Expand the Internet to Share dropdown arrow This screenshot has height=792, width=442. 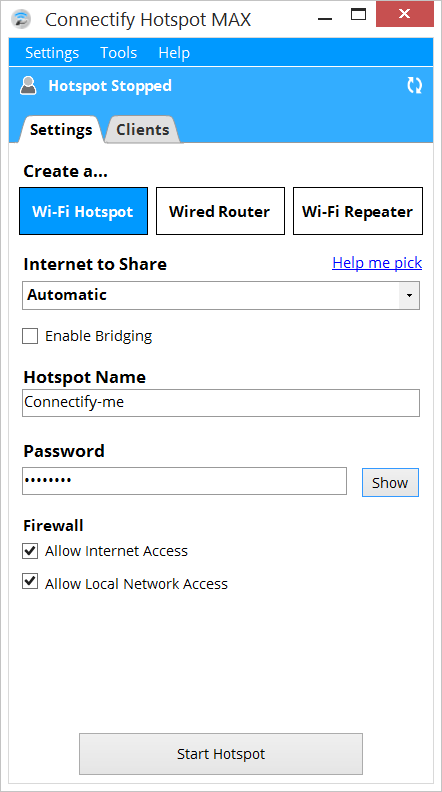point(409,295)
